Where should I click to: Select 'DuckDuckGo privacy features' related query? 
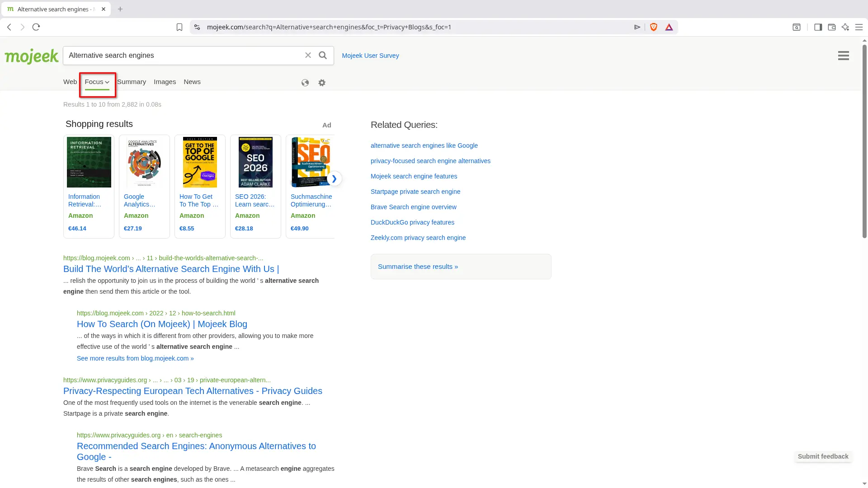point(412,222)
